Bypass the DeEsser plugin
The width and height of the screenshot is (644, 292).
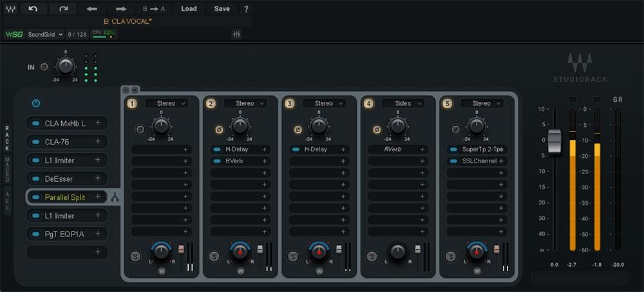[x=35, y=179]
